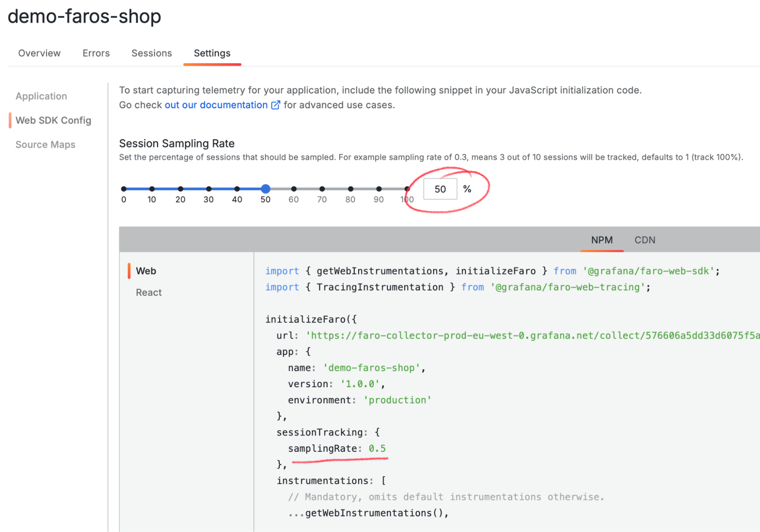Open the Overview tab
The image size is (760, 532).
click(39, 53)
